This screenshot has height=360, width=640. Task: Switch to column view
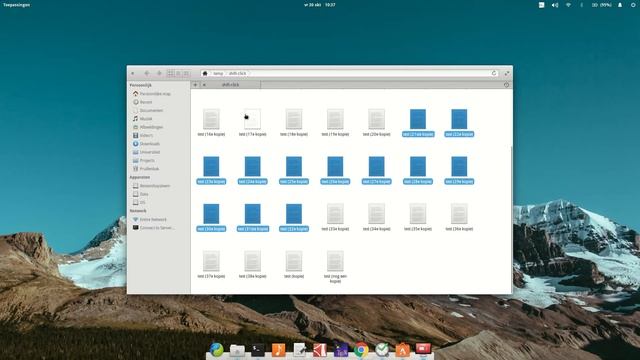click(186, 73)
